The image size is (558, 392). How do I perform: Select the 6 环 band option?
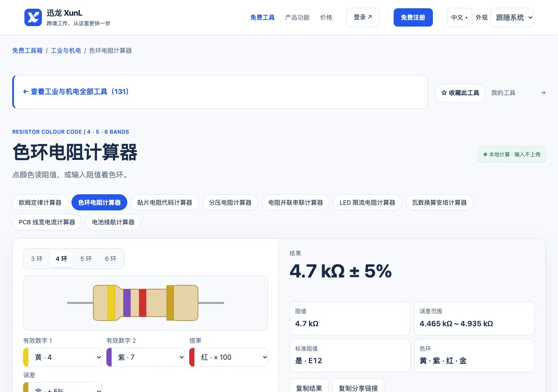tap(111, 259)
